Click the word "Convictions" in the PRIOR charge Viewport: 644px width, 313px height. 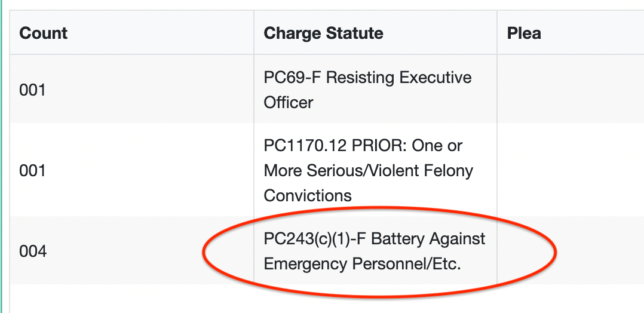pyautogui.click(x=308, y=195)
